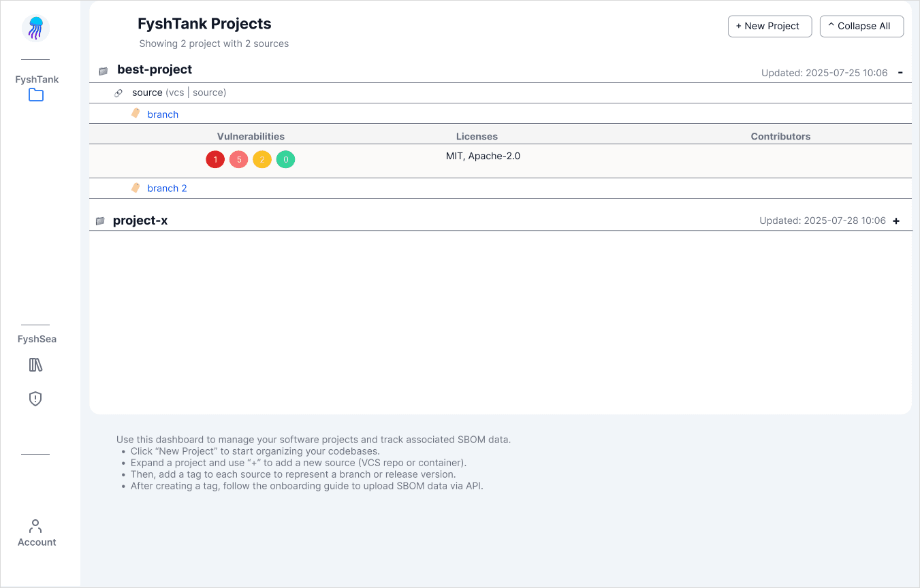Expand project-x using the plus sign
The height and width of the screenshot is (588, 920).
tap(896, 221)
